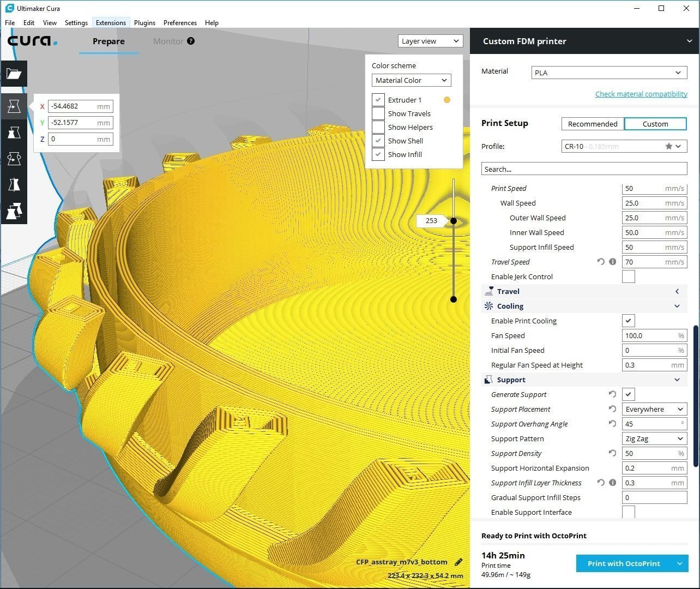Revert the Support Density setting
Screen dimensions: 700x589
[613, 453]
